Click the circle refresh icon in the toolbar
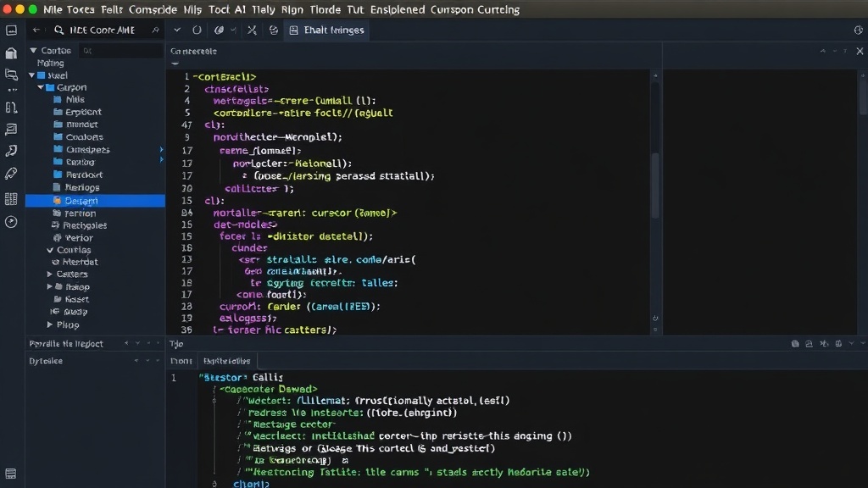868x488 pixels. coord(197,30)
